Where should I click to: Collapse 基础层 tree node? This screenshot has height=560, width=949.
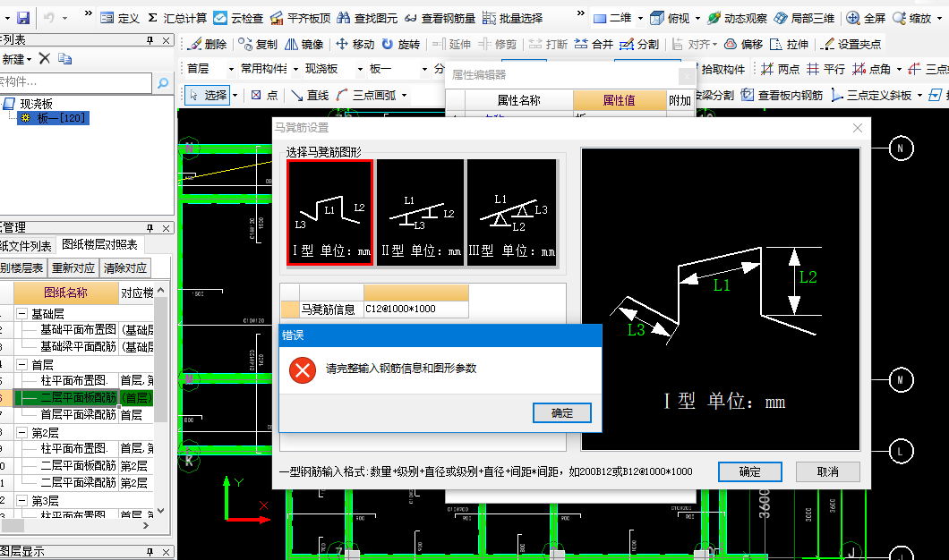pos(21,314)
